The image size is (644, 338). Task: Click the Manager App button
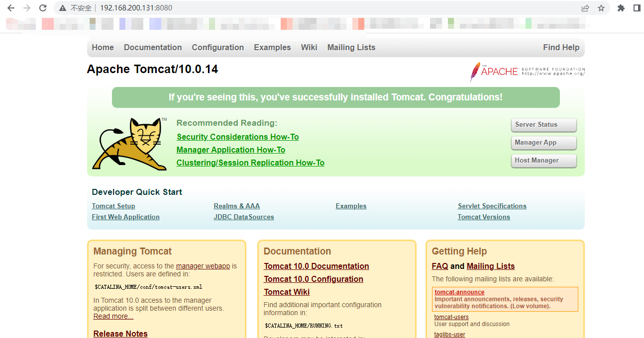pos(543,143)
